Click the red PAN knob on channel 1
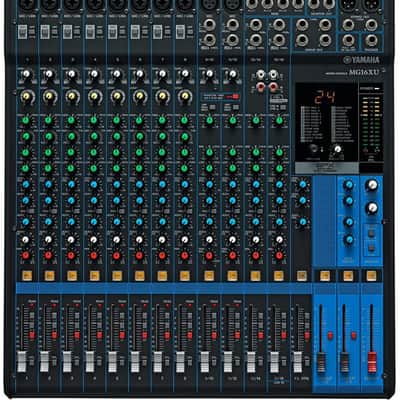The width and height of the screenshot is (400, 400). (26, 256)
